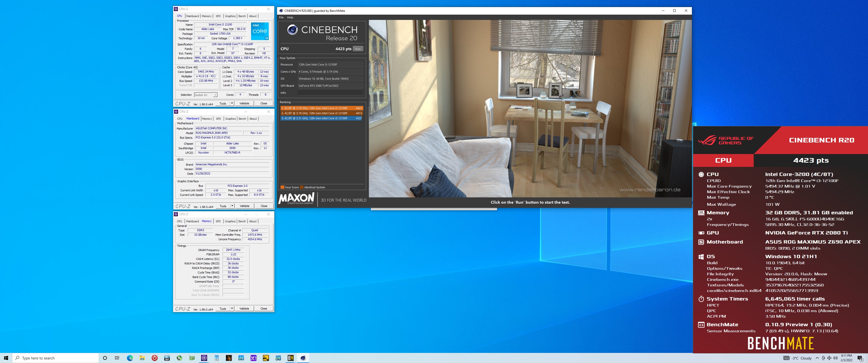
Task: Expand Tools arrow in Mainboard tab window
Action: [x=232, y=206]
